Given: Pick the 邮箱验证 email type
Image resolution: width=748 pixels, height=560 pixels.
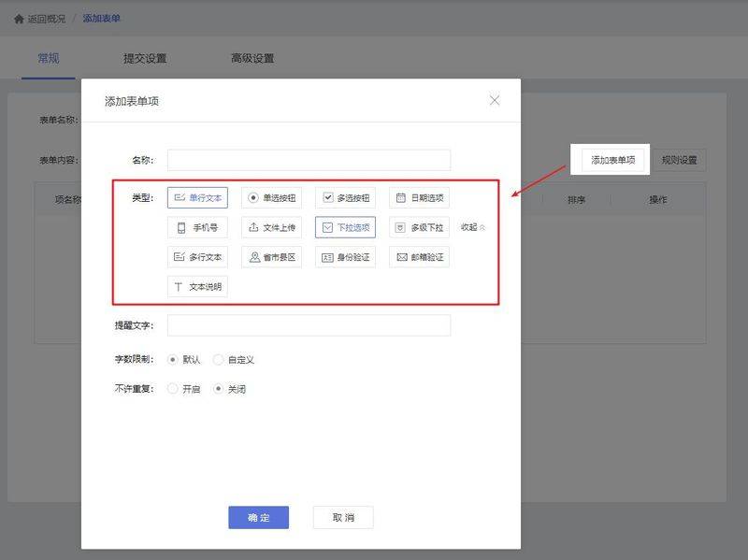Looking at the screenshot, I should click(419, 257).
